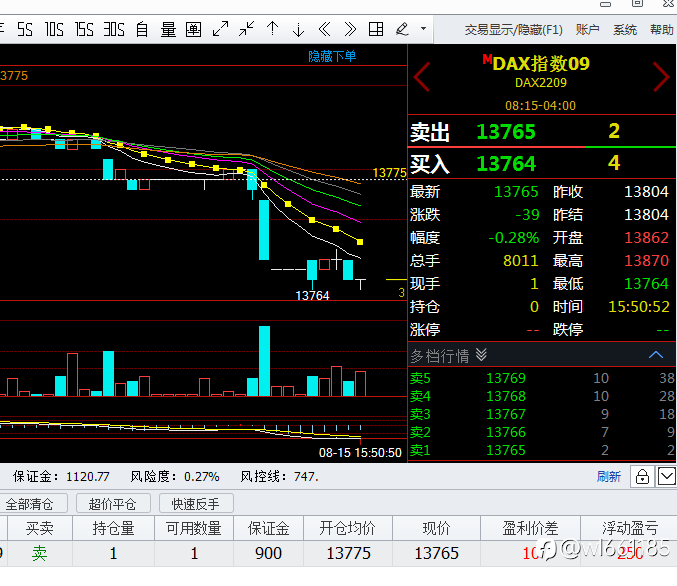The image size is (677, 586).
Task: Open 交易显示/隐藏(F1) menu
Action: [x=513, y=30]
